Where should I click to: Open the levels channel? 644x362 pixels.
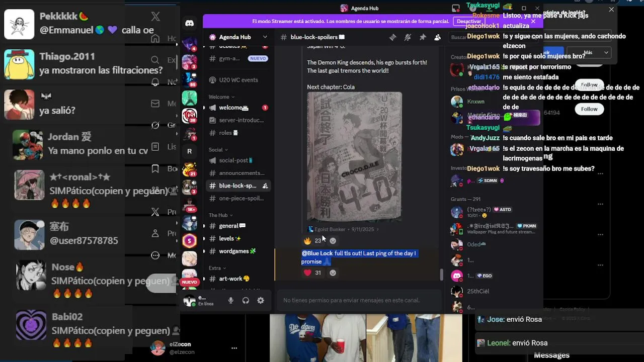237,238
